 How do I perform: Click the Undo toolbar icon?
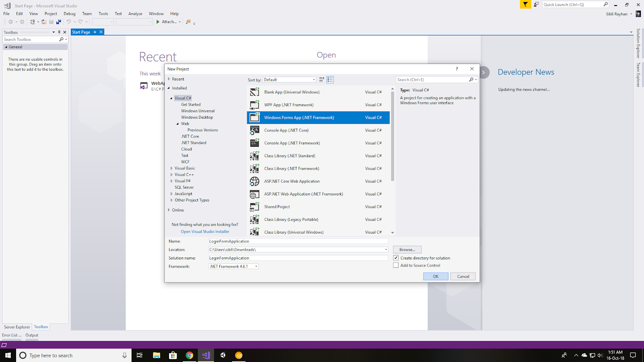coord(68,22)
